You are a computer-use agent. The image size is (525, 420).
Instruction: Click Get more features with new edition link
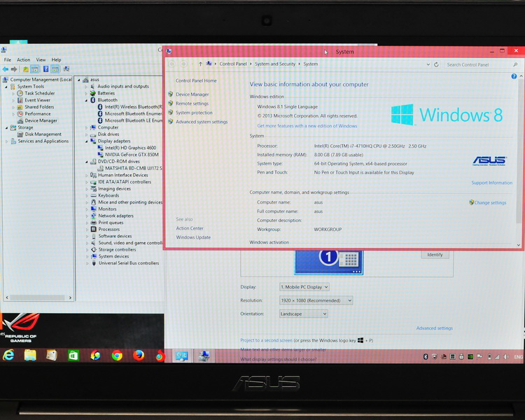coord(307,126)
